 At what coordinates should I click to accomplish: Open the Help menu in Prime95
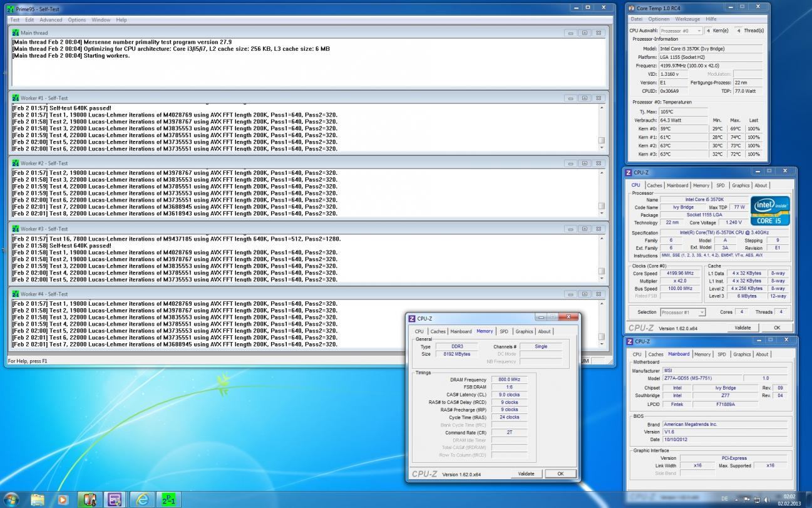(121, 20)
